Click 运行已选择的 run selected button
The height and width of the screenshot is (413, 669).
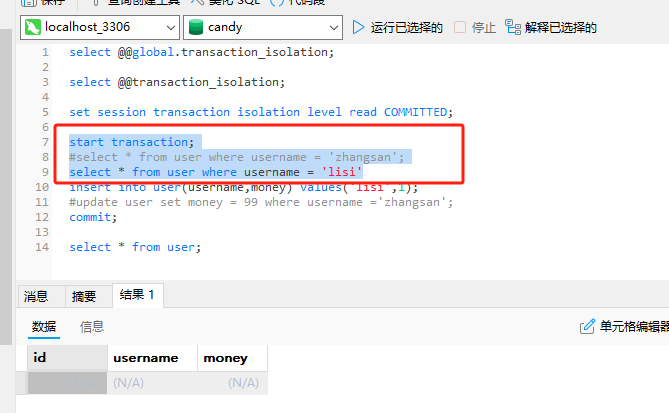click(406, 28)
